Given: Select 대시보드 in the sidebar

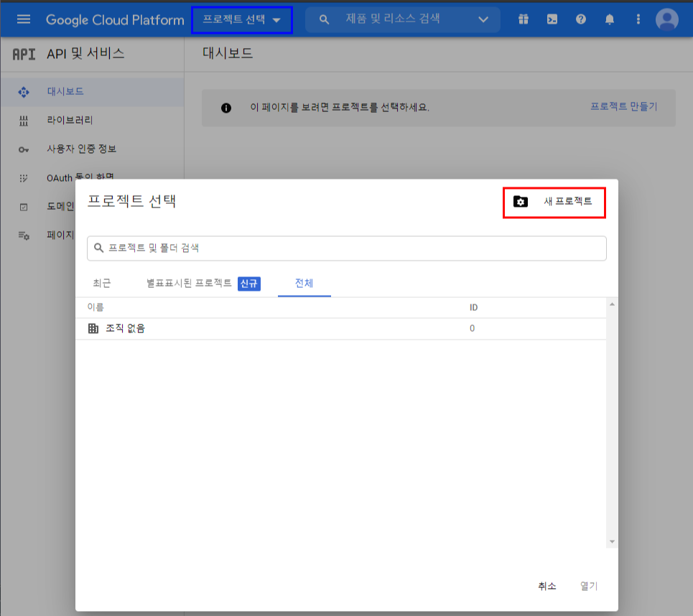Looking at the screenshot, I should pyautogui.click(x=92, y=92).
